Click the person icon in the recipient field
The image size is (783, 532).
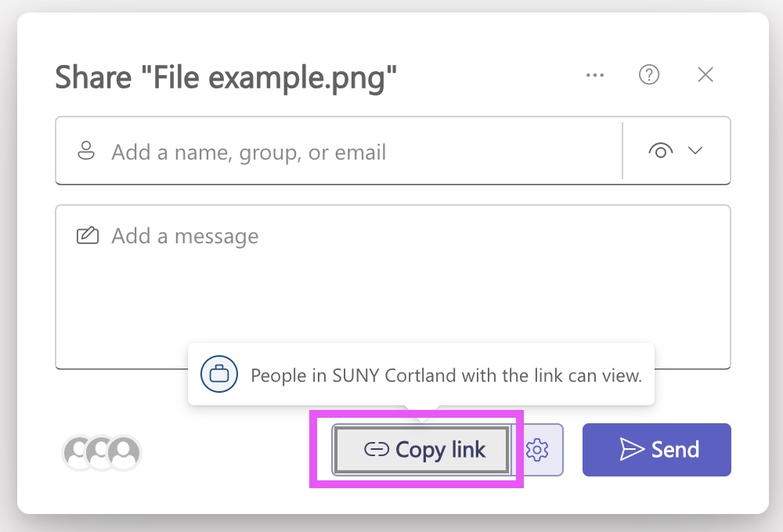coord(86,150)
